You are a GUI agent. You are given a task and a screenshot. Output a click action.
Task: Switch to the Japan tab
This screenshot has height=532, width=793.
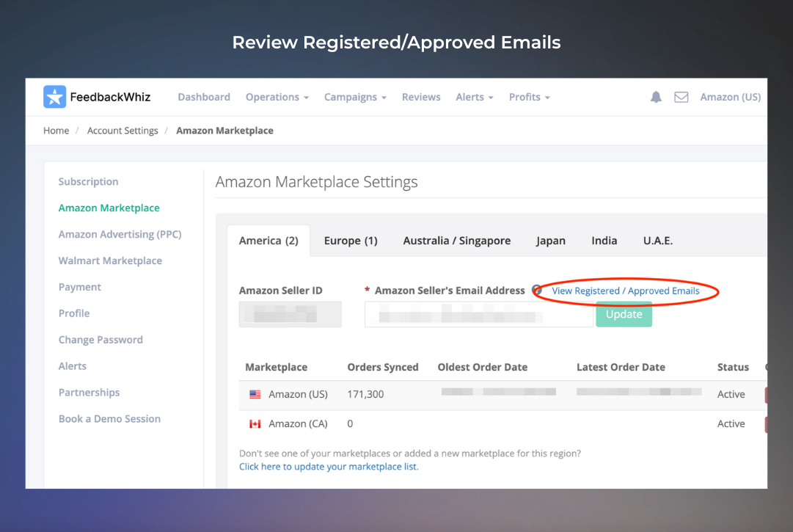click(x=551, y=241)
